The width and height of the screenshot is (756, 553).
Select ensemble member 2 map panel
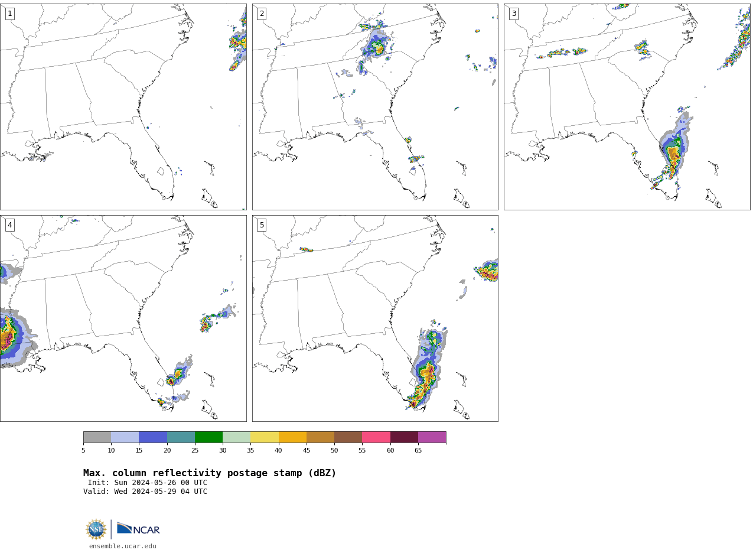[x=375, y=107]
